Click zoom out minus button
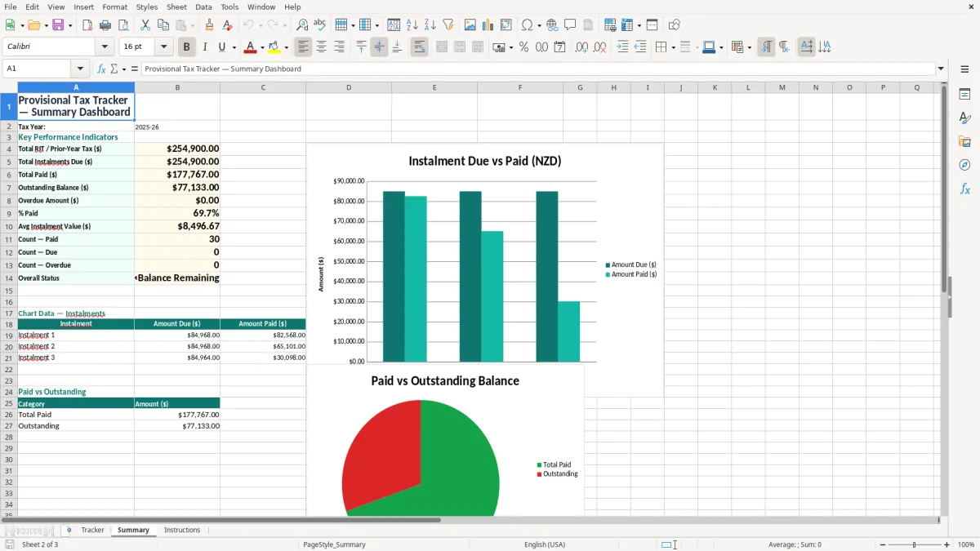The width and height of the screenshot is (980, 551). coord(881,544)
